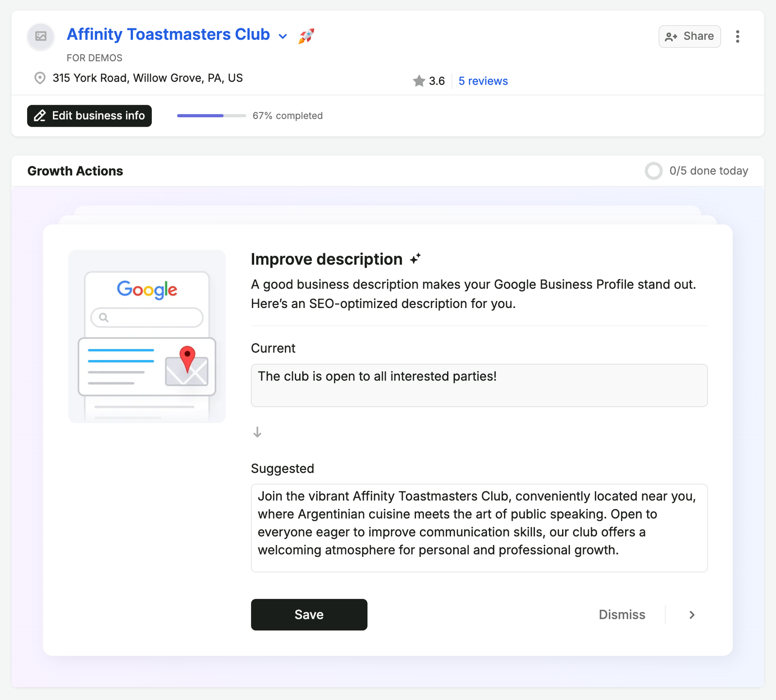Click the 67% completion progress bar
Image resolution: width=776 pixels, height=700 pixels.
click(211, 116)
